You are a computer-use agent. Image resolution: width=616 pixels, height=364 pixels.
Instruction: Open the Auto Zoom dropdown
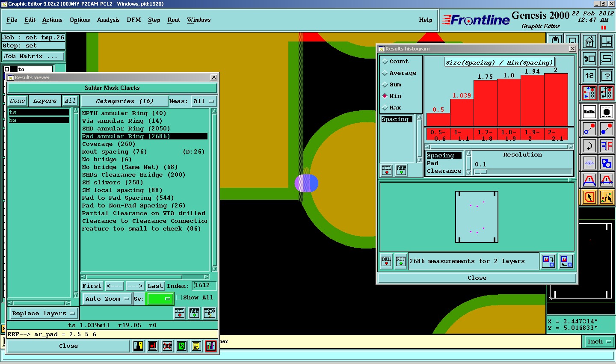coord(107,299)
